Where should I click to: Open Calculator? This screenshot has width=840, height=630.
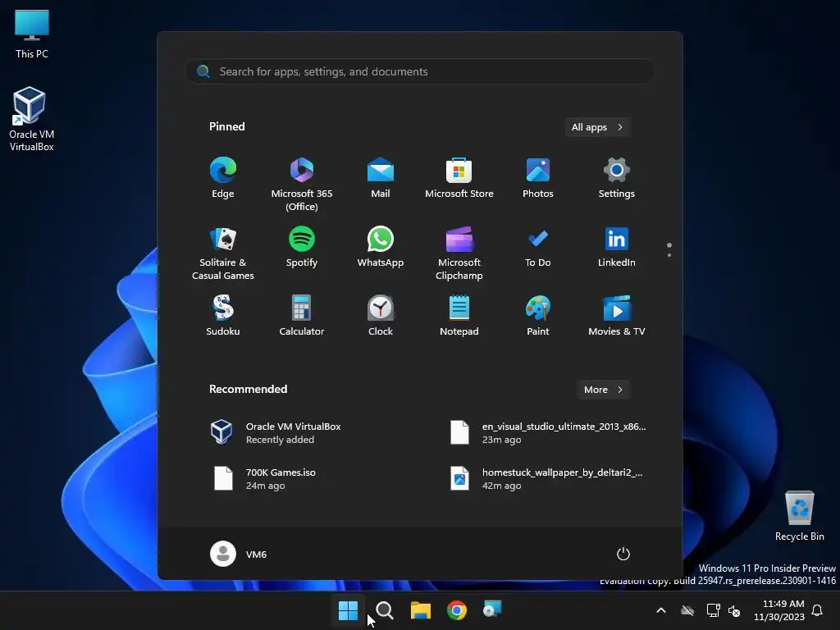(302, 316)
